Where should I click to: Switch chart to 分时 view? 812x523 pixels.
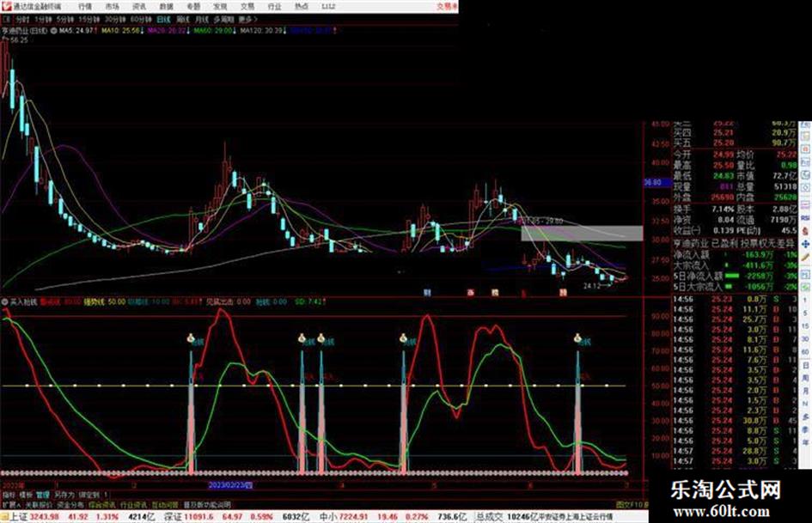[22, 19]
